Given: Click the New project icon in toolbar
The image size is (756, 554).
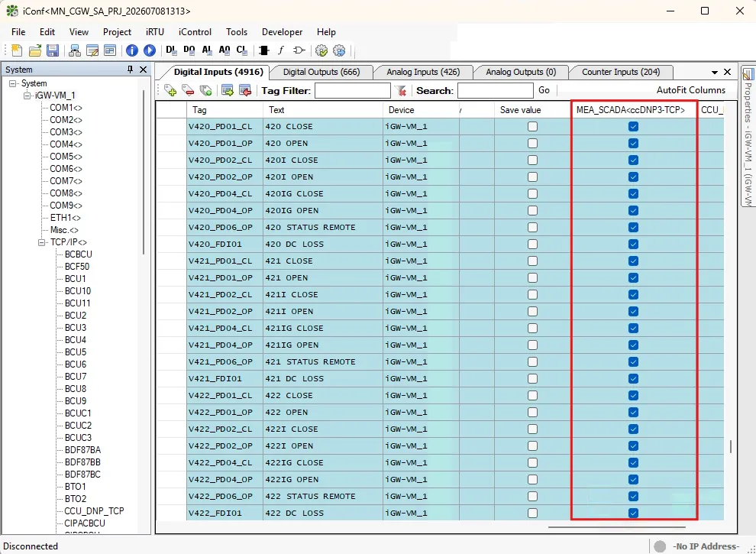Looking at the screenshot, I should tap(17, 50).
